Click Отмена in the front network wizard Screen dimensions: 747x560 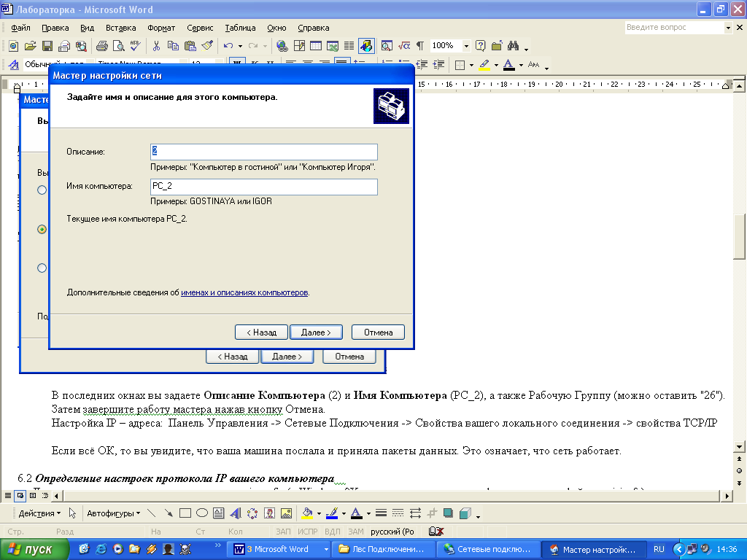coord(379,332)
